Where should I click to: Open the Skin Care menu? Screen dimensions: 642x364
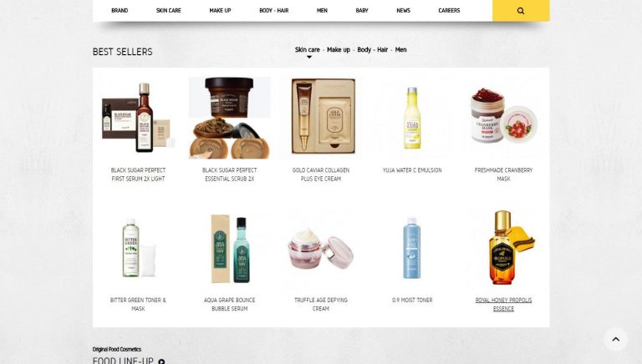(168, 11)
